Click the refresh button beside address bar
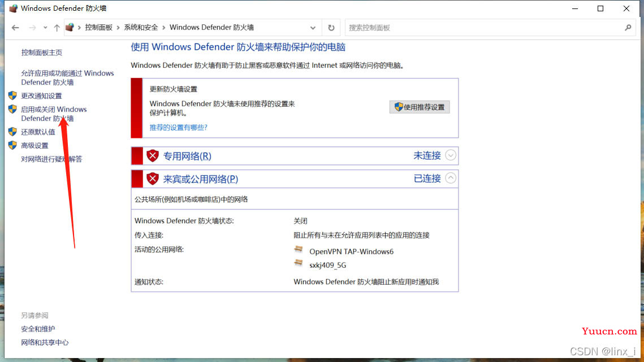The image size is (644, 362). (331, 28)
